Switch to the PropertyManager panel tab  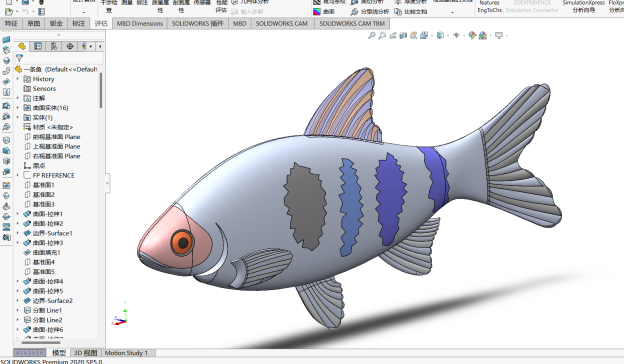pyautogui.click(x=38, y=47)
